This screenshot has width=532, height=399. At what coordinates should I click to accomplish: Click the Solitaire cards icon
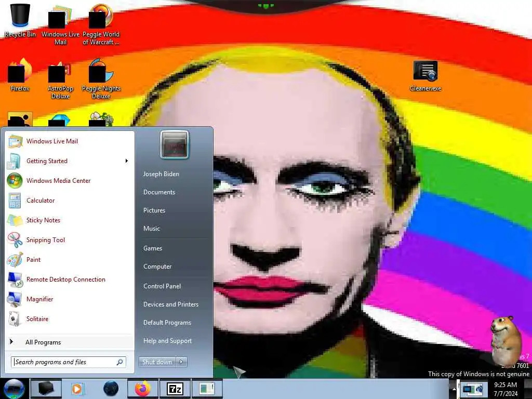click(x=14, y=319)
